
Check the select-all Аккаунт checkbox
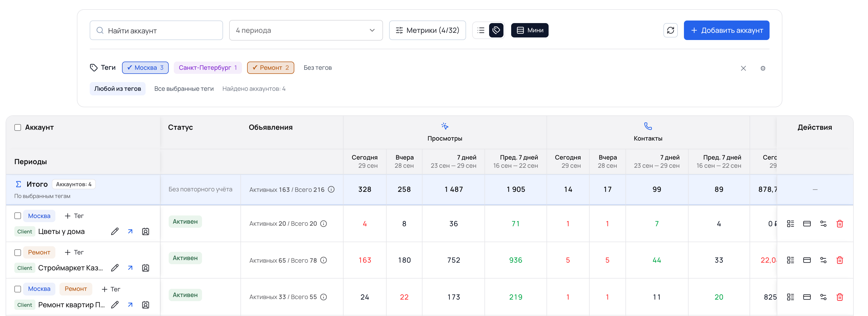pos(17,127)
